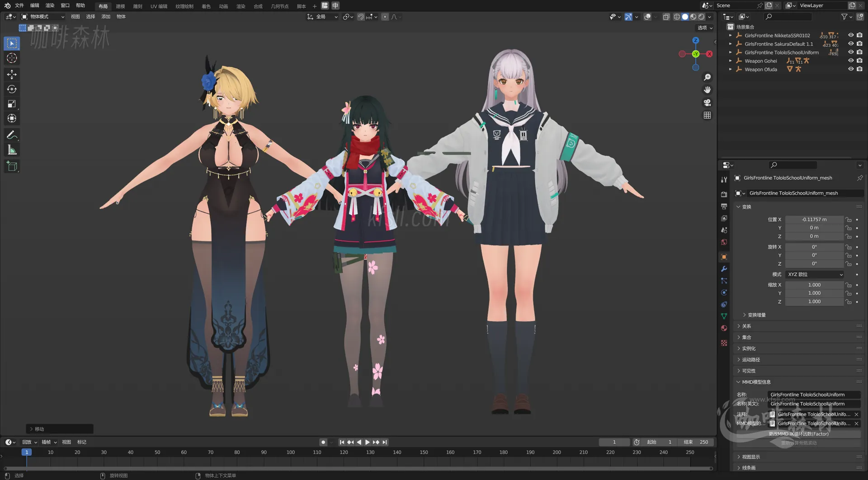Screen dimensions: 868x480
Task: Toggle the lock on Position X
Action: [x=848, y=220]
